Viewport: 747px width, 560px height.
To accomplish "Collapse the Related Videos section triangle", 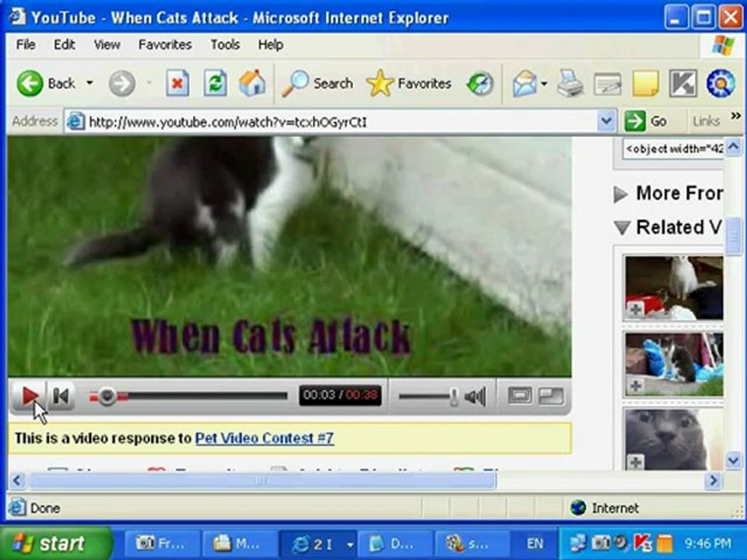I will [x=622, y=228].
